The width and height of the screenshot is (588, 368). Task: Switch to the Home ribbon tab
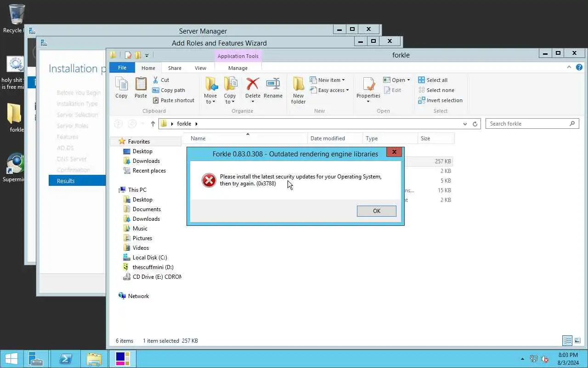148,68
